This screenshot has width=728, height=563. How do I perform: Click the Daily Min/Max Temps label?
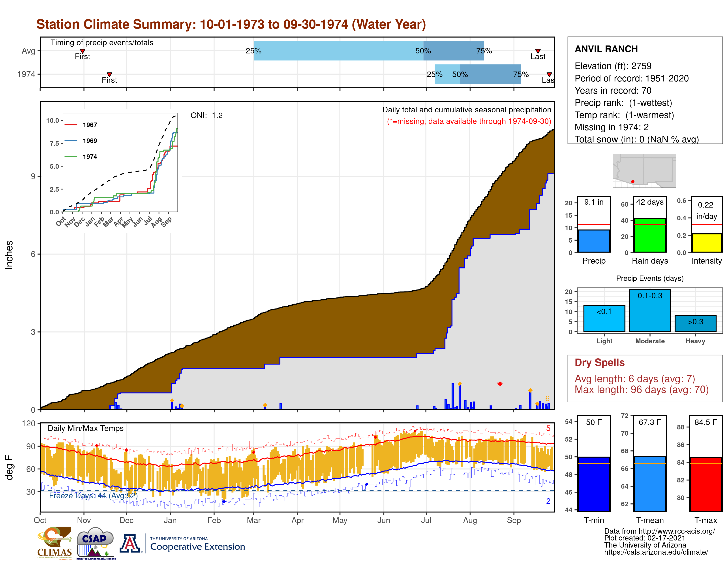(85, 428)
